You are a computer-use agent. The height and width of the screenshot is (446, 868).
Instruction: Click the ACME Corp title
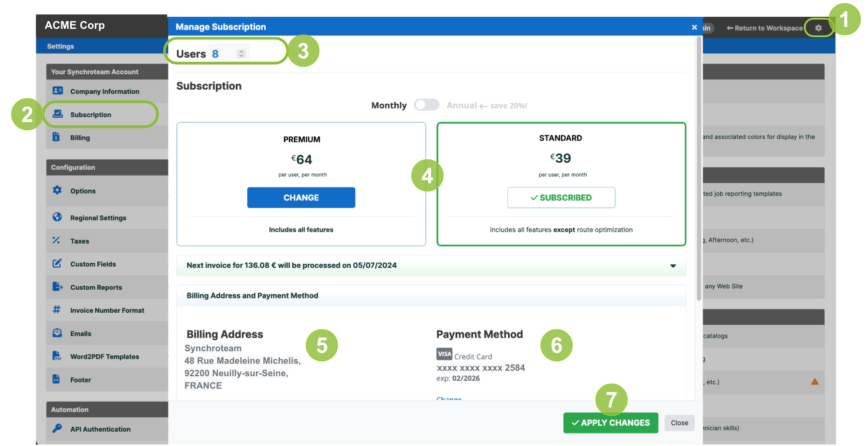[x=74, y=25]
